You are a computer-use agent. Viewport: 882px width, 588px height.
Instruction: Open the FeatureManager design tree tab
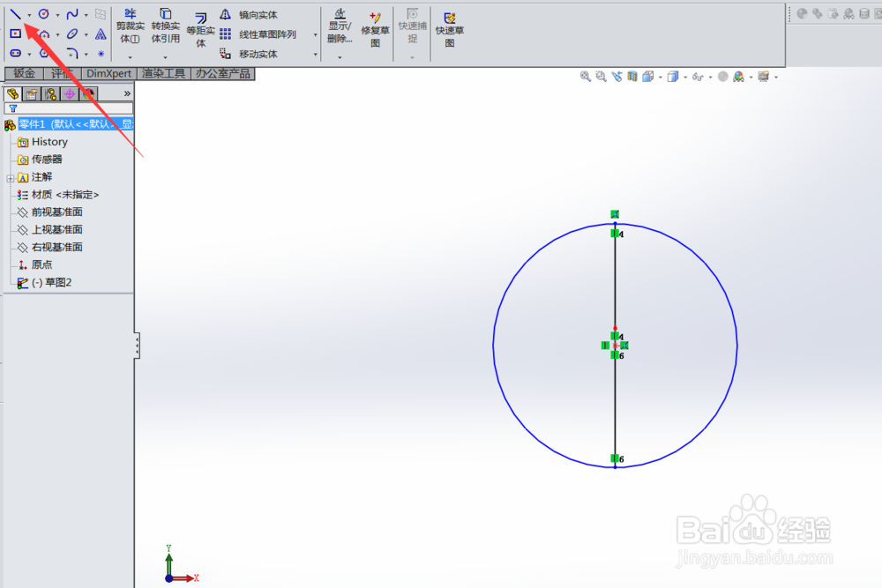[x=13, y=93]
